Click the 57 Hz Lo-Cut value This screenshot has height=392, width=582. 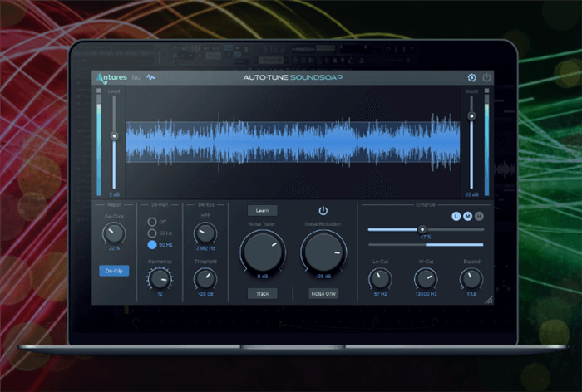pyautogui.click(x=380, y=294)
